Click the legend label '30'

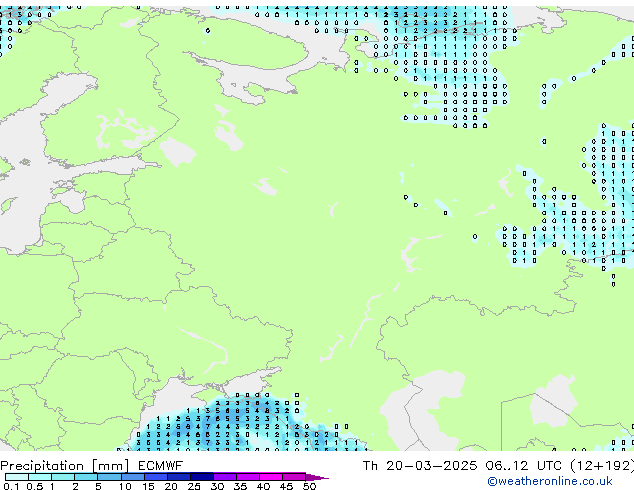217,486
